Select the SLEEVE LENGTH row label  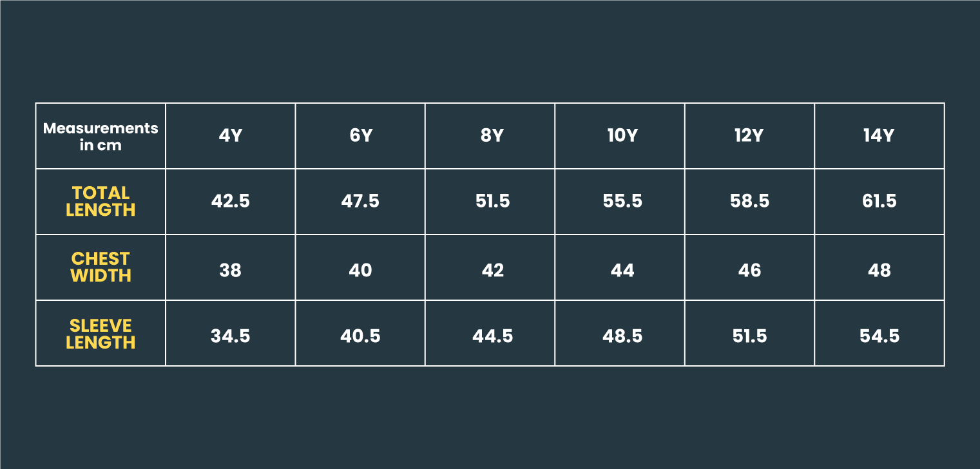coord(101,333)
